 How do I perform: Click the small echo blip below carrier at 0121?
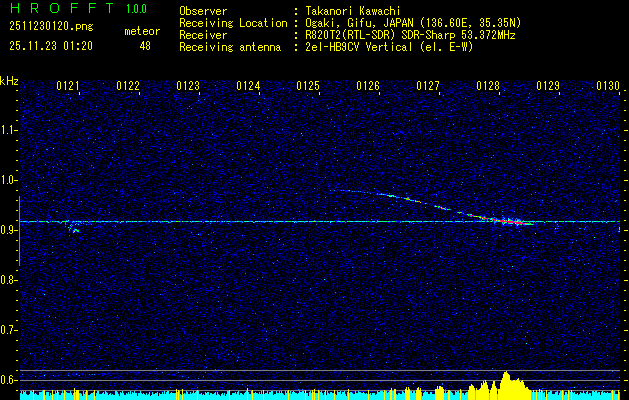click(74, 230)
